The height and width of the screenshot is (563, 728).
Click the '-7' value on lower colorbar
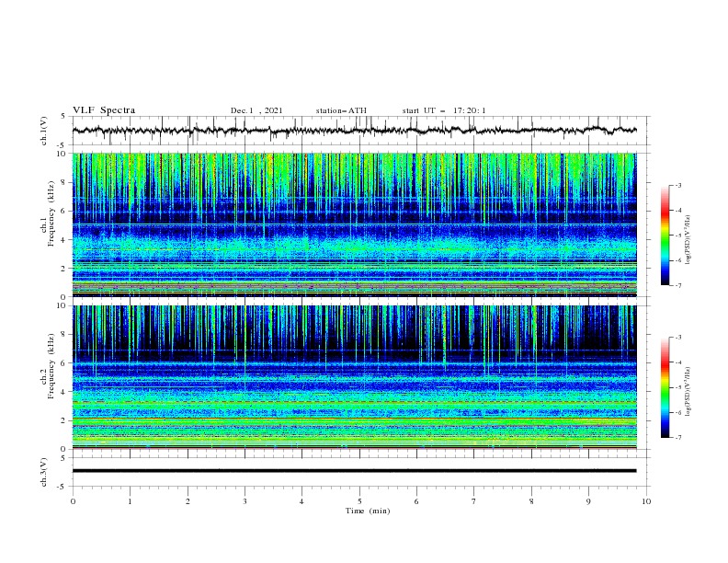[x=677, y=438]
